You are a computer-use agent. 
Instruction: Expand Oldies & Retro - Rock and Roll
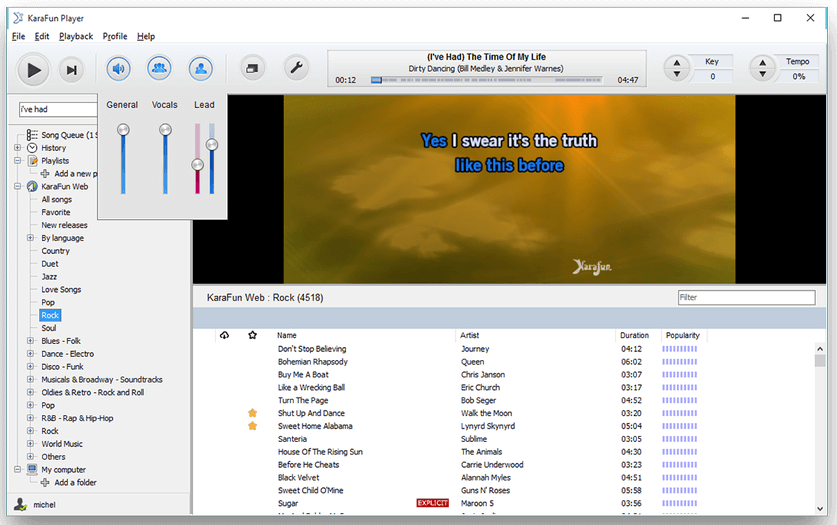tap(30, 392)
